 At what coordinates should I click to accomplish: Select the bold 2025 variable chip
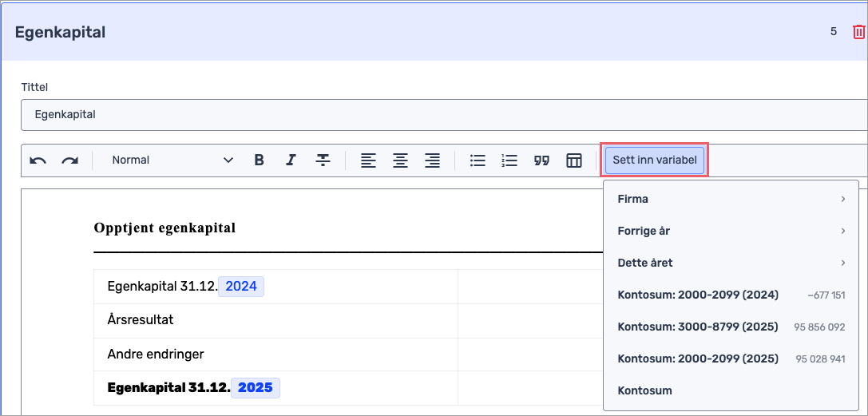tap(256, 387)
